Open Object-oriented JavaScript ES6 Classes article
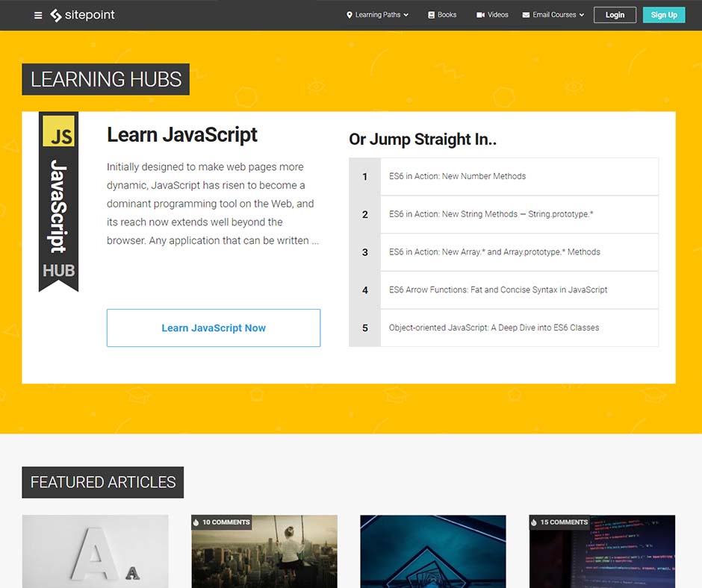Image resolution: width=702 pixels, height=588 pixels. click(x=519, y=328)
